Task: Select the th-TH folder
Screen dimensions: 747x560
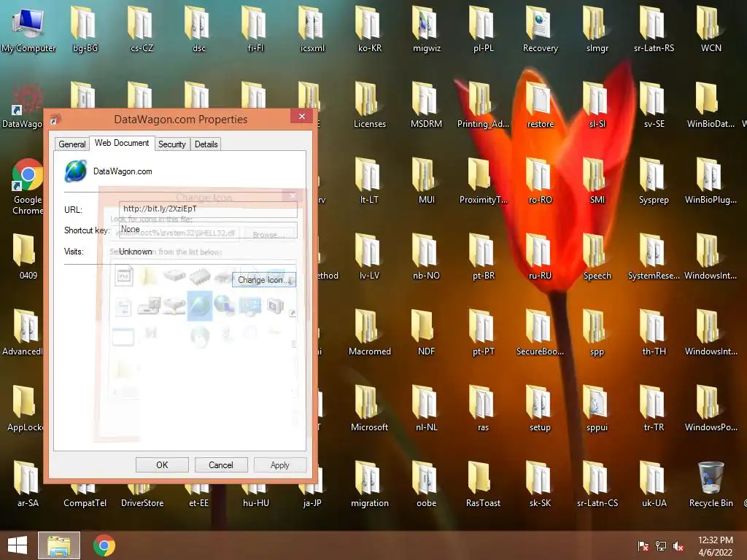Action: (x=654, y=332)
